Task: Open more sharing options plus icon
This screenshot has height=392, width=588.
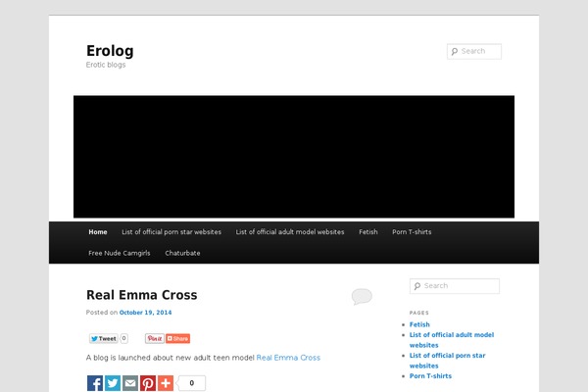Action: click(166, 383)
